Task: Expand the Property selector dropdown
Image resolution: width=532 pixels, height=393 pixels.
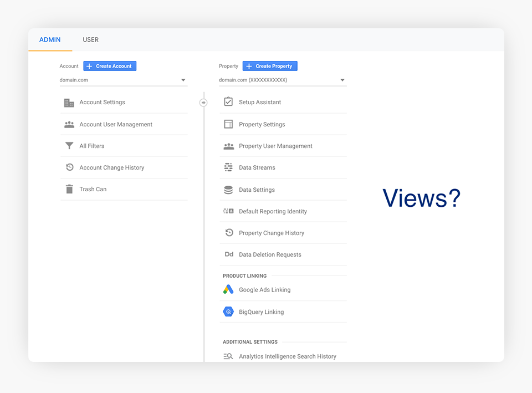Action: point(283,80)
